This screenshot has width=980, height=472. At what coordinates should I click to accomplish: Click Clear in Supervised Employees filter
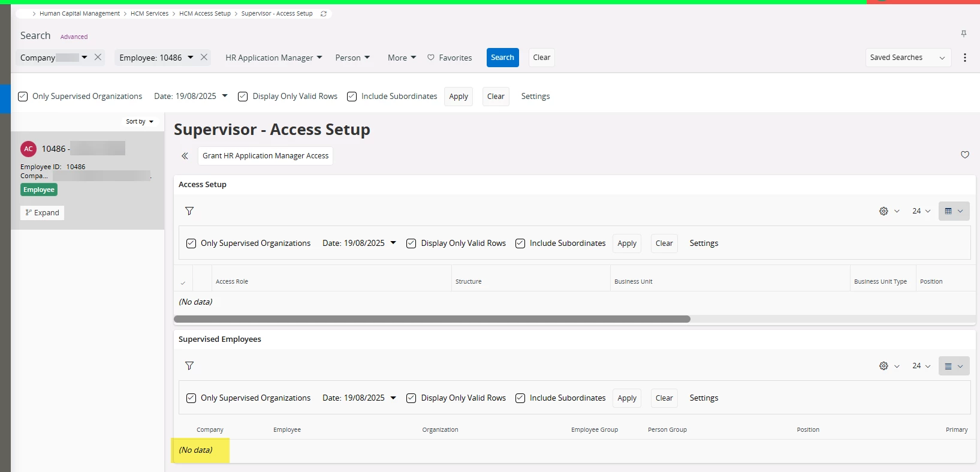664,398
